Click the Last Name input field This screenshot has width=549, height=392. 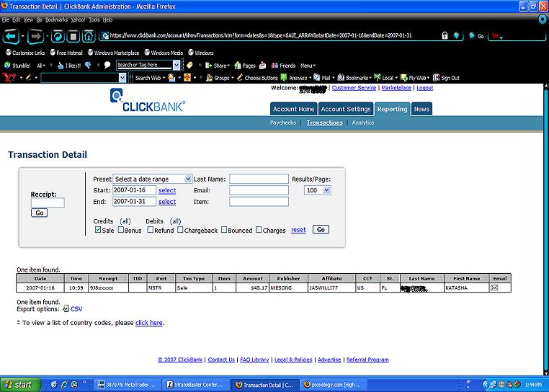tap(259, 179)
